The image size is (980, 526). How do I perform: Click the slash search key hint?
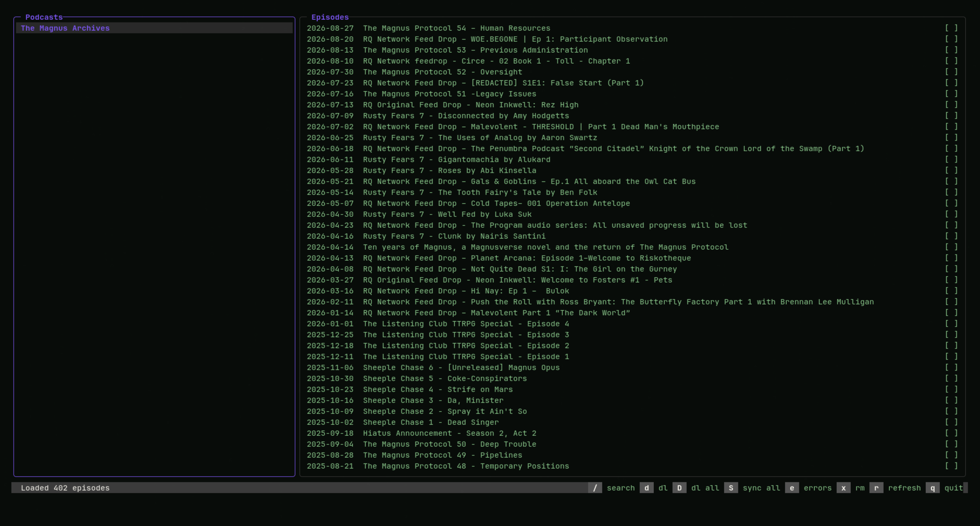coord(595,488)
